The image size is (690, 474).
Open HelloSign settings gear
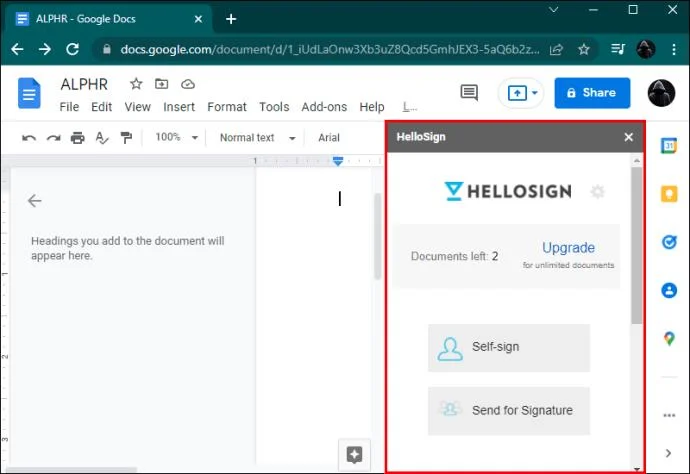click(597, 191)
